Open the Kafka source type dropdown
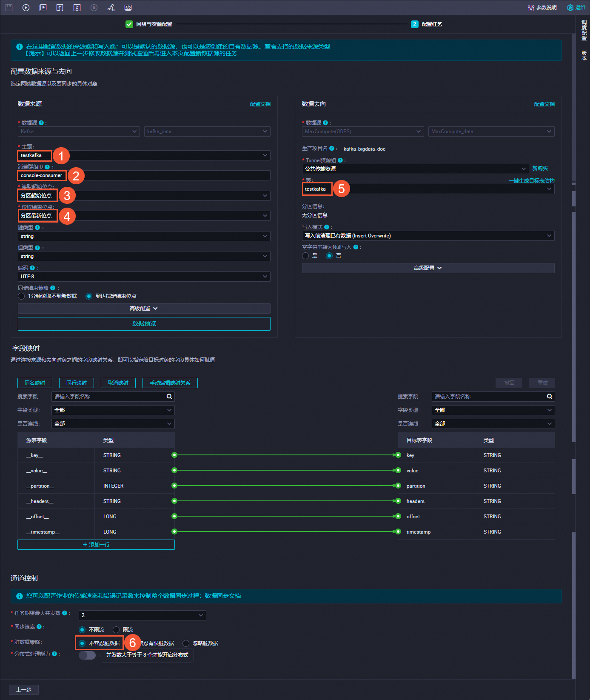590x700 pixels. coord(79,131)
